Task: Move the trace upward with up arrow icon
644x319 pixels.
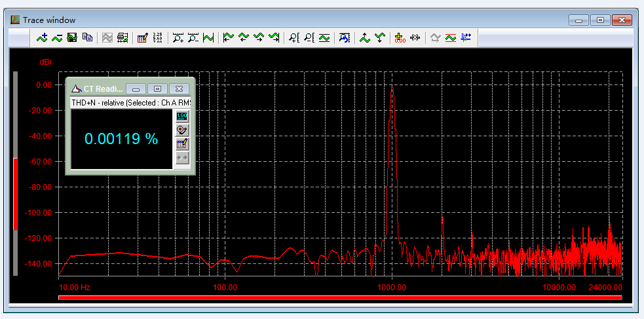Action: coord(364,38)
